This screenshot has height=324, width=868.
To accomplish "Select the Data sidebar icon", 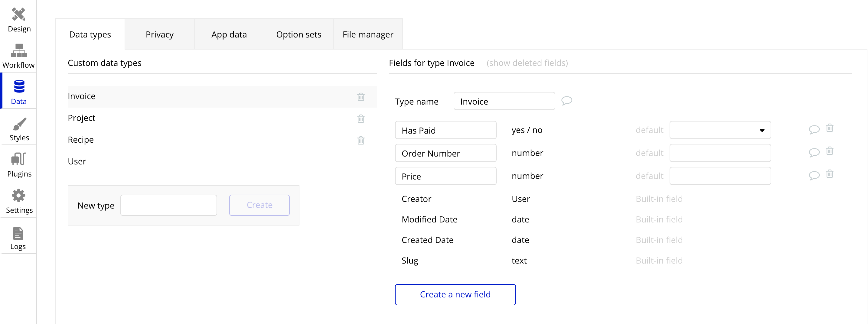I will (x=18, y=91).
